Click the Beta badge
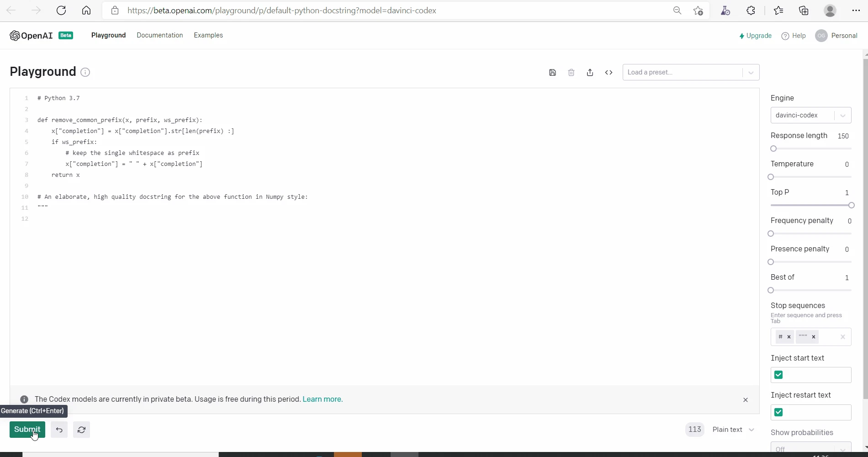 (66, 36)
